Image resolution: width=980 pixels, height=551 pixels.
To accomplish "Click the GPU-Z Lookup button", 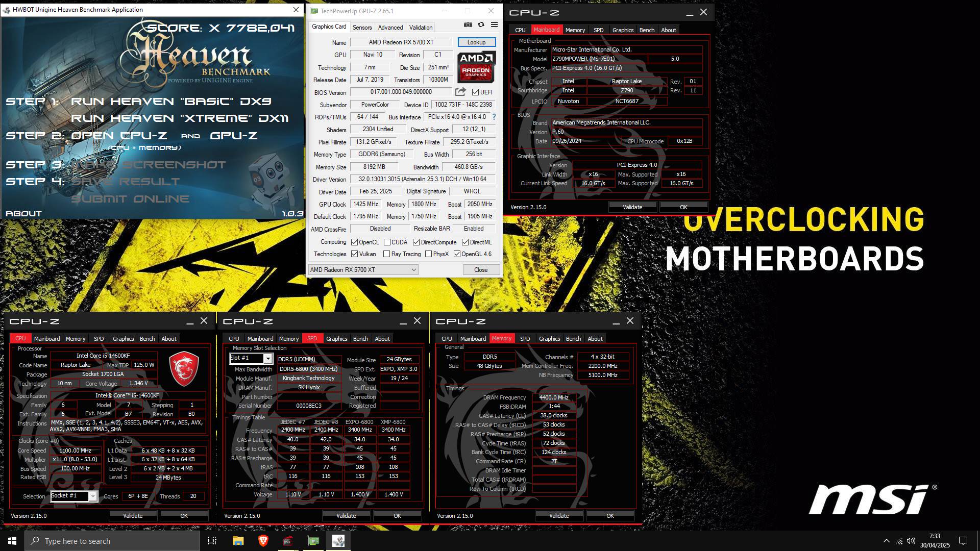I will [476, 42].
